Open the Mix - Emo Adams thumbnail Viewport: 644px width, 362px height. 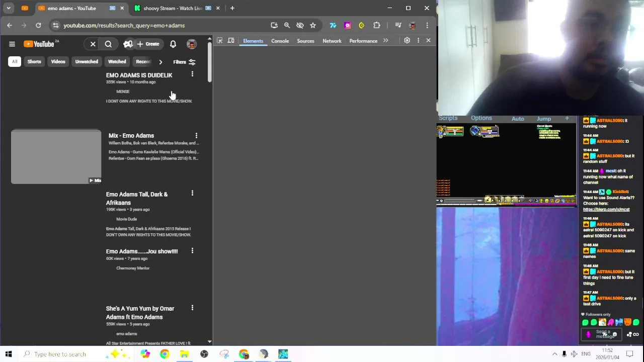(x=56, y=157)
